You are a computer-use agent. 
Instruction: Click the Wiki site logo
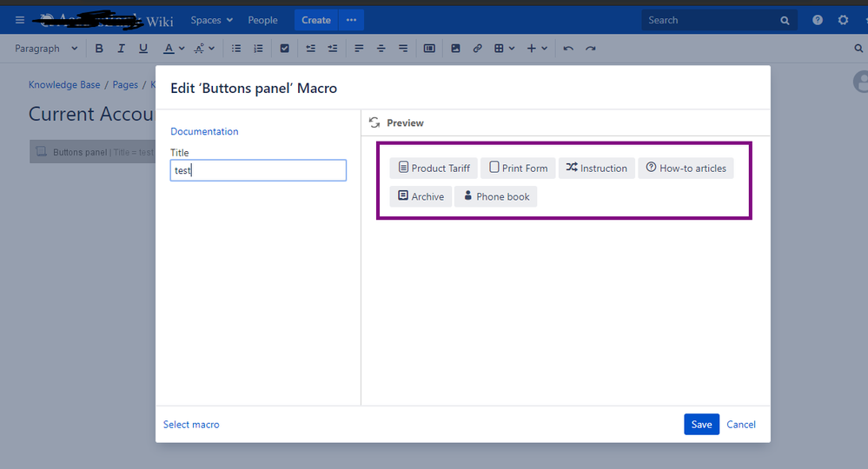click(x=103, y=21)
